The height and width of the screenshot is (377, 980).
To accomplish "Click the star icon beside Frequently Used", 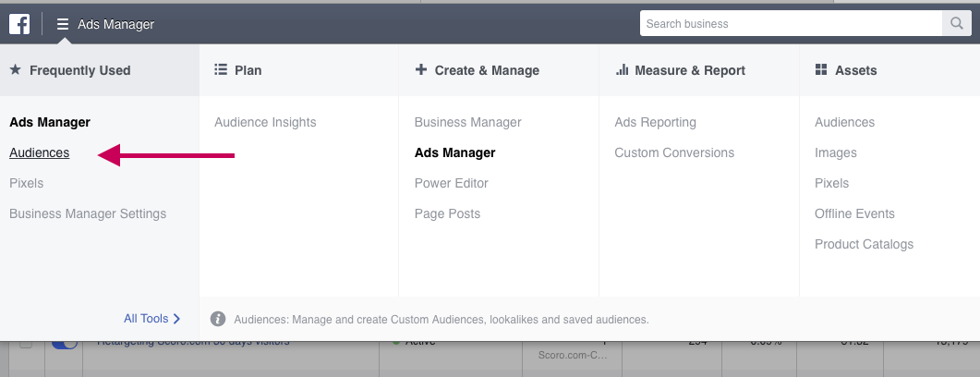I will tap(16, 70).
